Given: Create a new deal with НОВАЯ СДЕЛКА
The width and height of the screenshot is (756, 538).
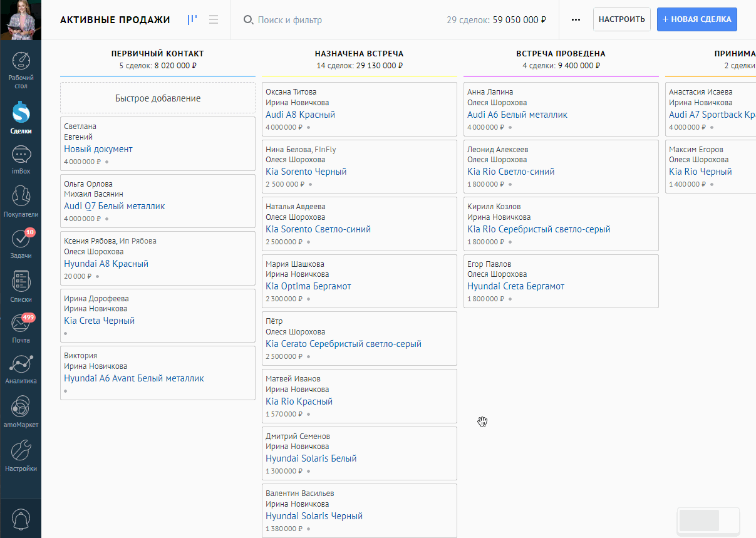Looking at the screenshot, I should point(697,19).
